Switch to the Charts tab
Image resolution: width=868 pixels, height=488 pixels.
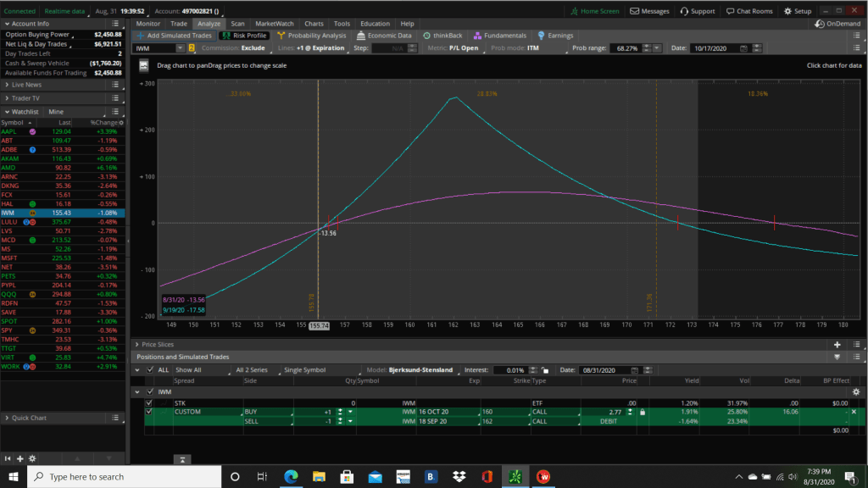coord(314,24)
